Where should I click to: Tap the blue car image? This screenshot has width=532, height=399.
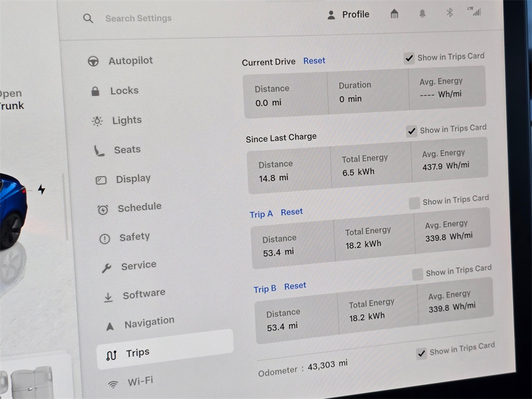tap(11, 208)
